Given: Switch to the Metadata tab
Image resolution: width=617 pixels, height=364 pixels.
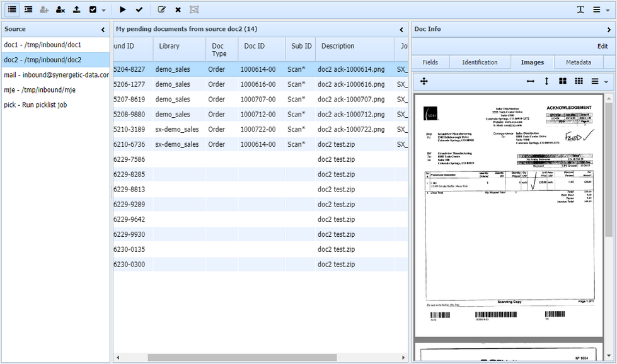Looking at the screenshot, I should pos(578,62).
